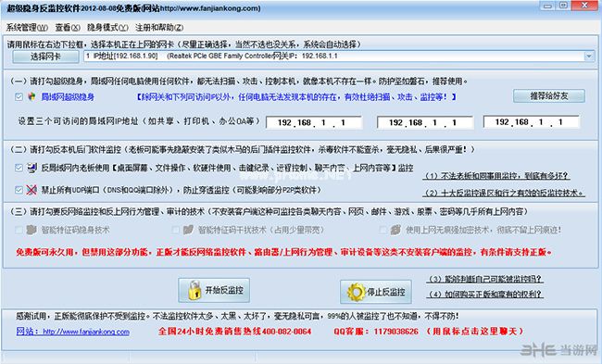
Task: Open the 查看 menu
Action: click(x=68, y=28)
